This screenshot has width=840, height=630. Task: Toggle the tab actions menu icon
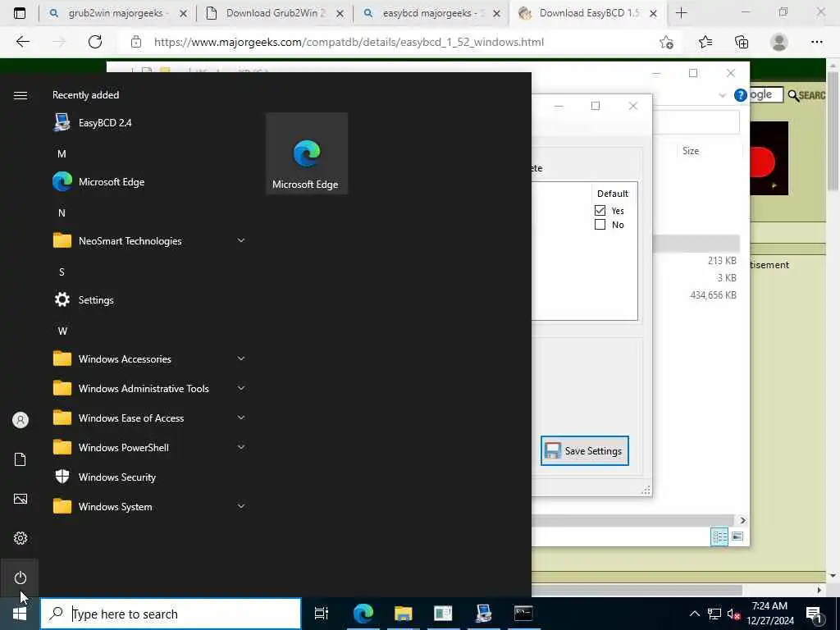pos(20,13)
